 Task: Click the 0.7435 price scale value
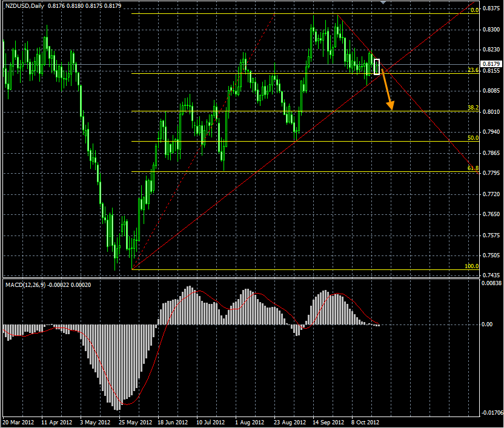point(491,275)
